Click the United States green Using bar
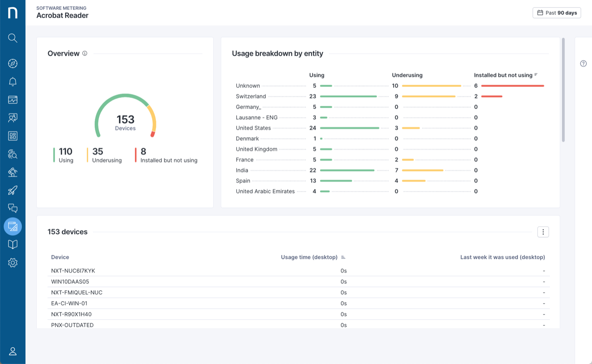This screenshot has height=364, width=592. click(x=349, y=128)
